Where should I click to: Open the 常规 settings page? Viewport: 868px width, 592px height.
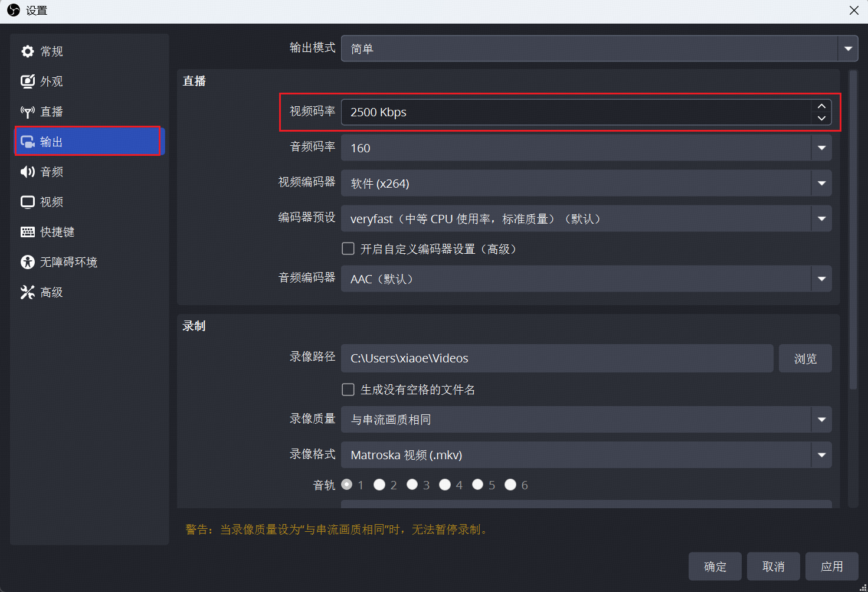(x=89, y=51)
